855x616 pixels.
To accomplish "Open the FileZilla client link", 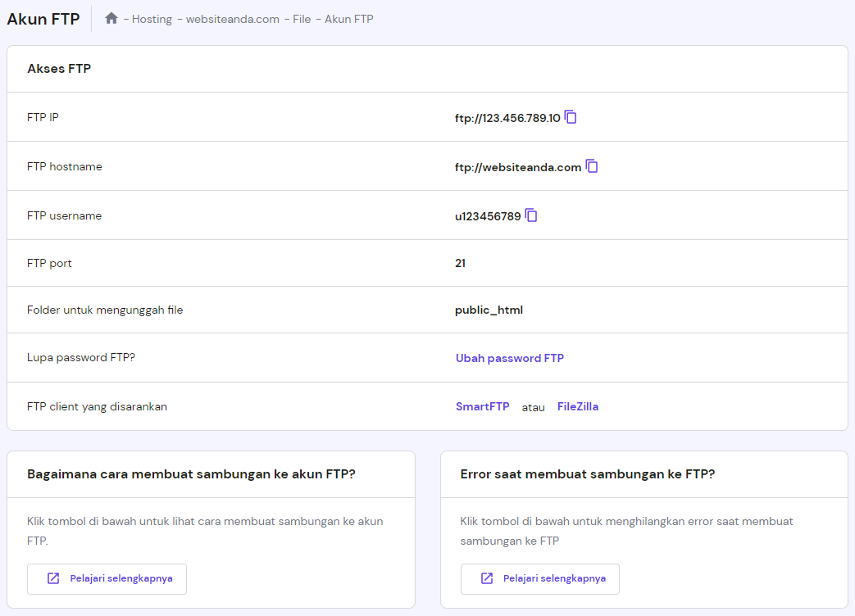I will pyautogui.click(x=578, y=406).
